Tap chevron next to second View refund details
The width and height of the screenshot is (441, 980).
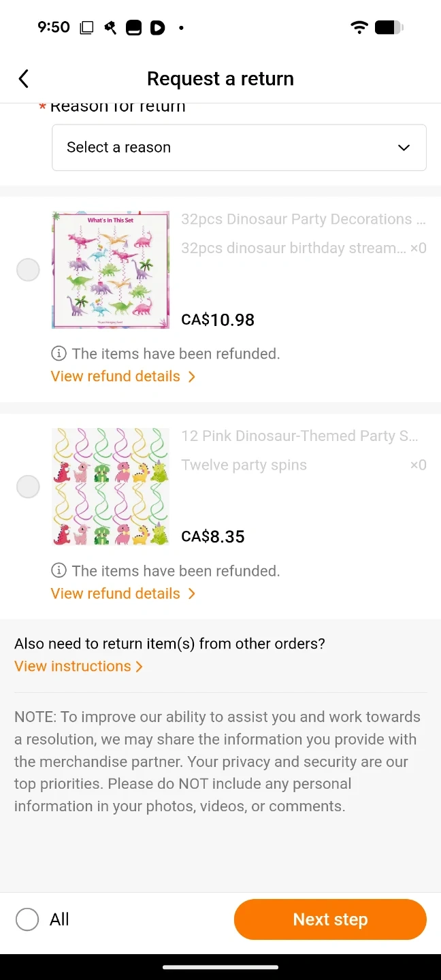(x=192, y=594)
